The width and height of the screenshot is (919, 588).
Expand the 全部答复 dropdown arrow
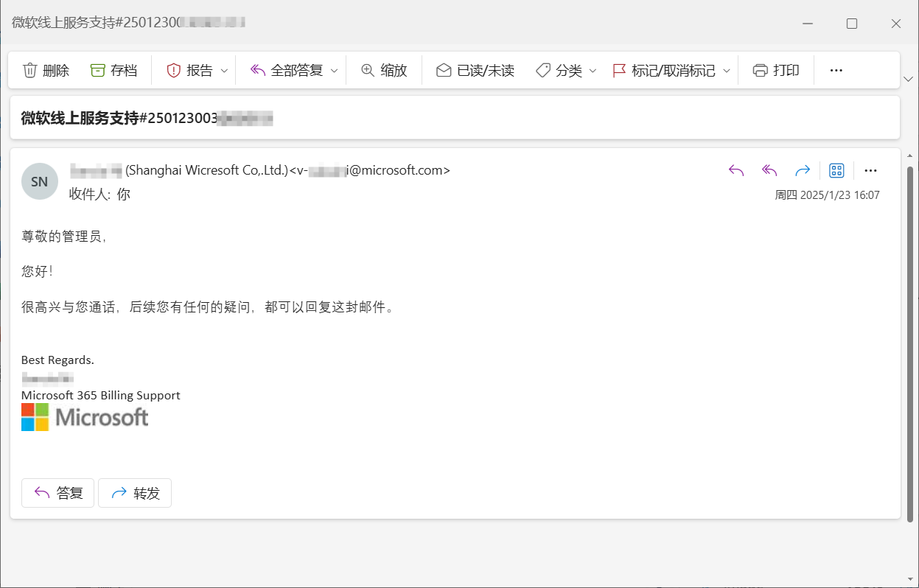[334, 71]
